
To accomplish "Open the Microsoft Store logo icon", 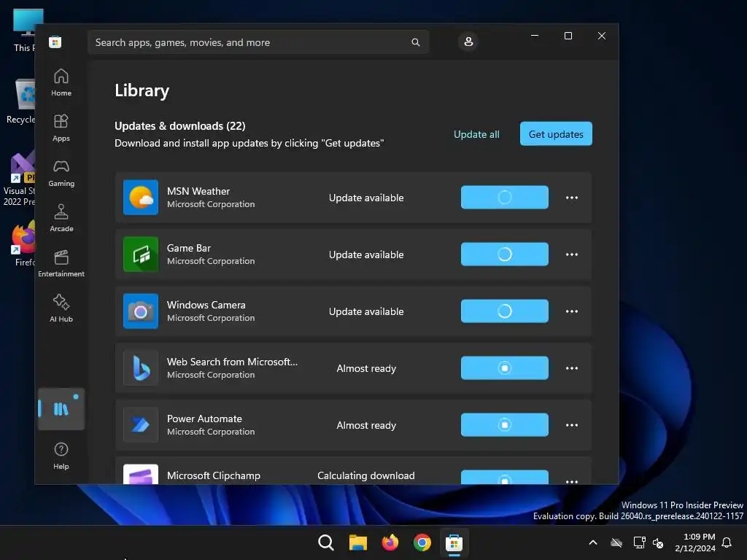I will [55, 42].
